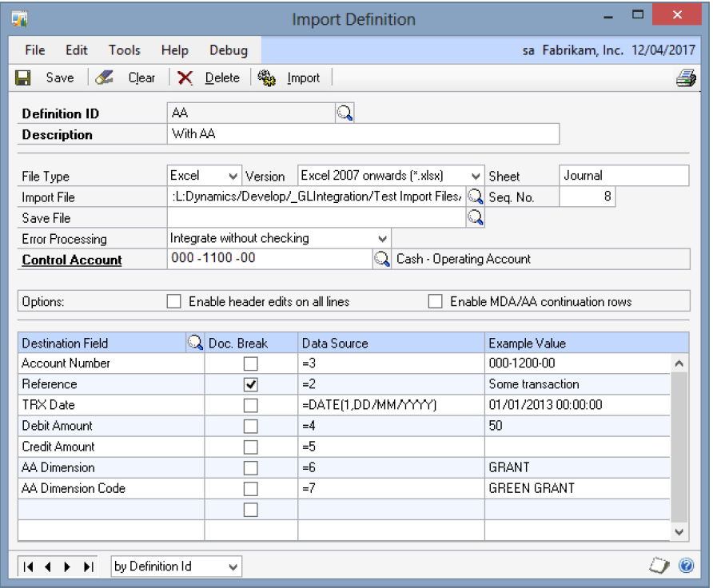Uncheck Doc. Break for Reference row
The width and height of the screenshot is (713, 588).
251,384
